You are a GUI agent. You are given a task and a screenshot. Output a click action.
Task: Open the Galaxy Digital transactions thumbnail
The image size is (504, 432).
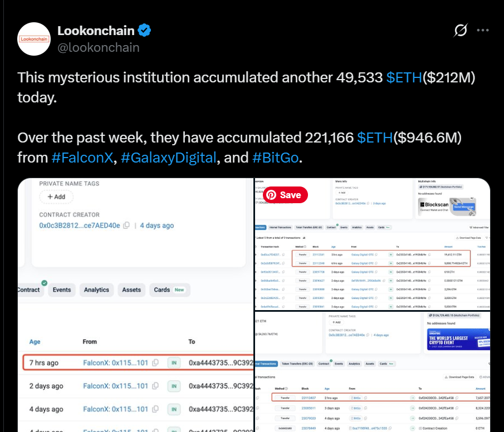click(373, 244)
